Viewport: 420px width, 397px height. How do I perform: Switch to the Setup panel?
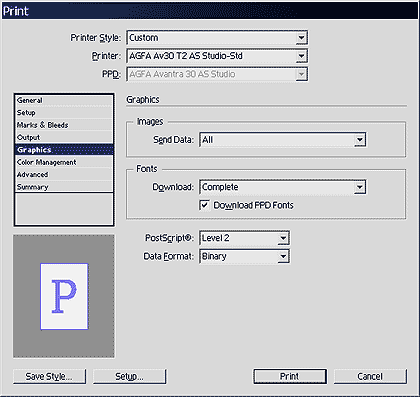tap(64, 113)
